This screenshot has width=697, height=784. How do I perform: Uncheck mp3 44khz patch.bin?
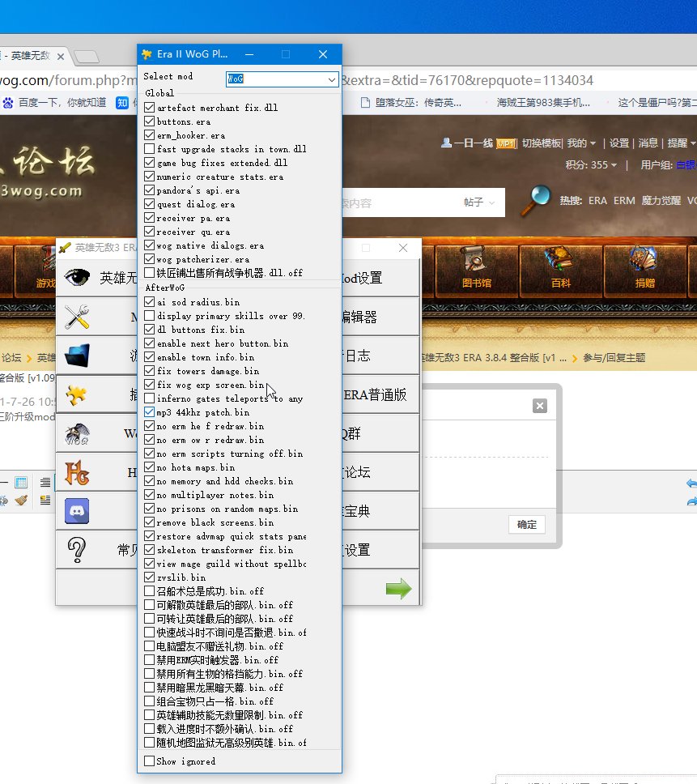149,412
